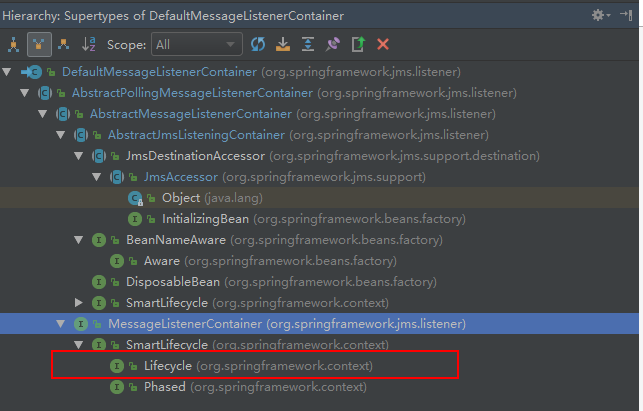The image size is (643, 411).
Task: Select BeanNameAware interface row
Action: (319, 240)
